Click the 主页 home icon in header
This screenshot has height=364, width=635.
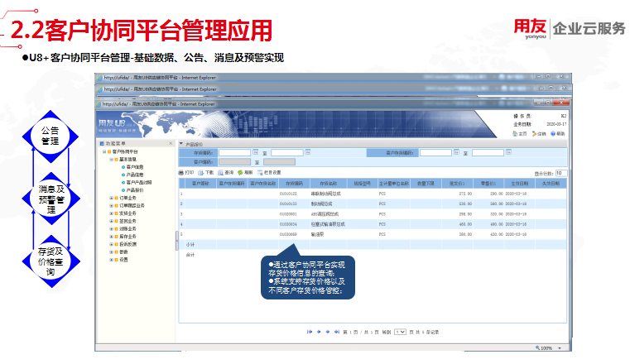pyautogui.click(x=515, y=133)
